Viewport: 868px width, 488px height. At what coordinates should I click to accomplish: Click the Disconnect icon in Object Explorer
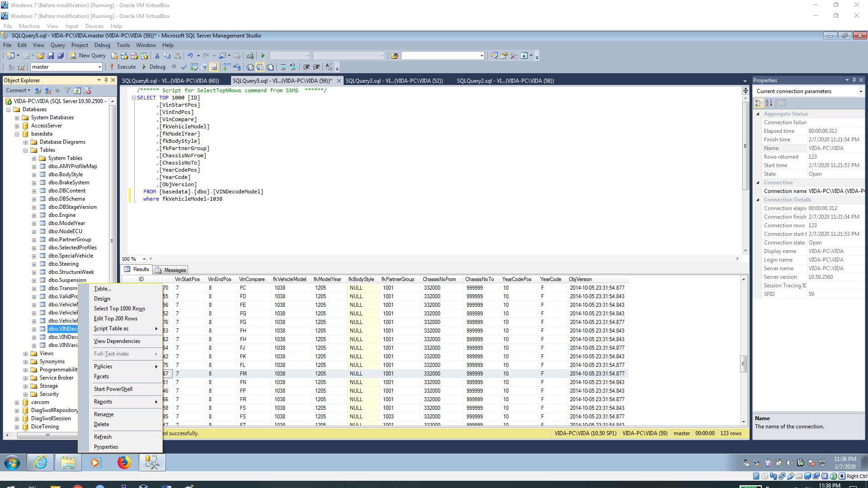47,90
